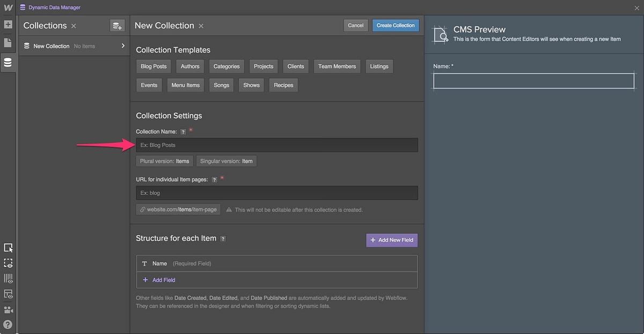Choose the Team Members template

coord(336,67)
